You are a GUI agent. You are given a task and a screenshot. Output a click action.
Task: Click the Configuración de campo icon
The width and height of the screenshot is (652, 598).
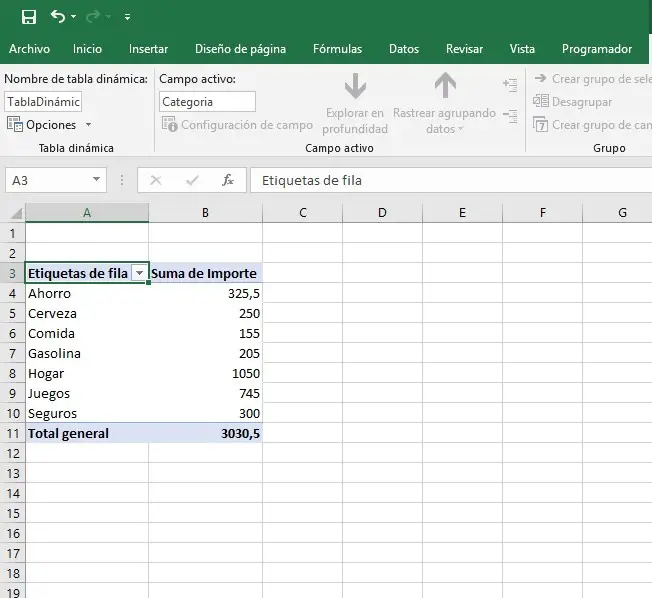coord(170,125)
